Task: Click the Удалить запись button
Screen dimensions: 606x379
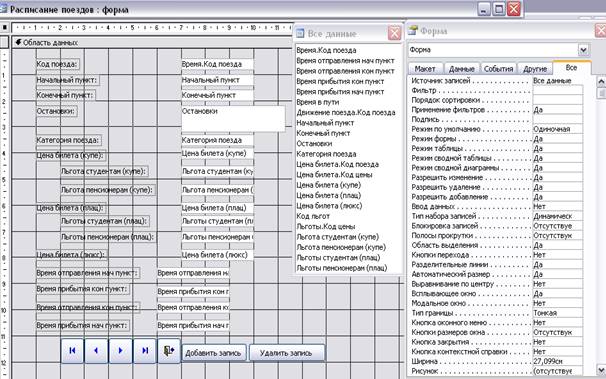Action: click(x=286, y=353)
